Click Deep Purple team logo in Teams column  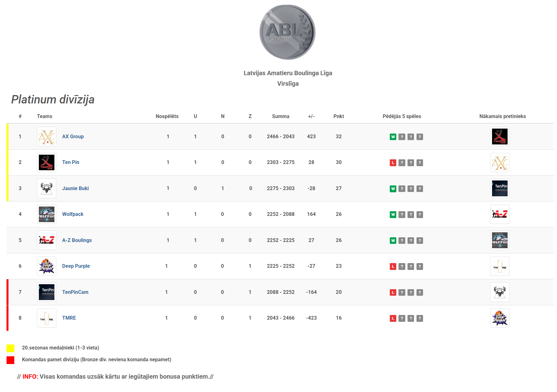point(47,266)
